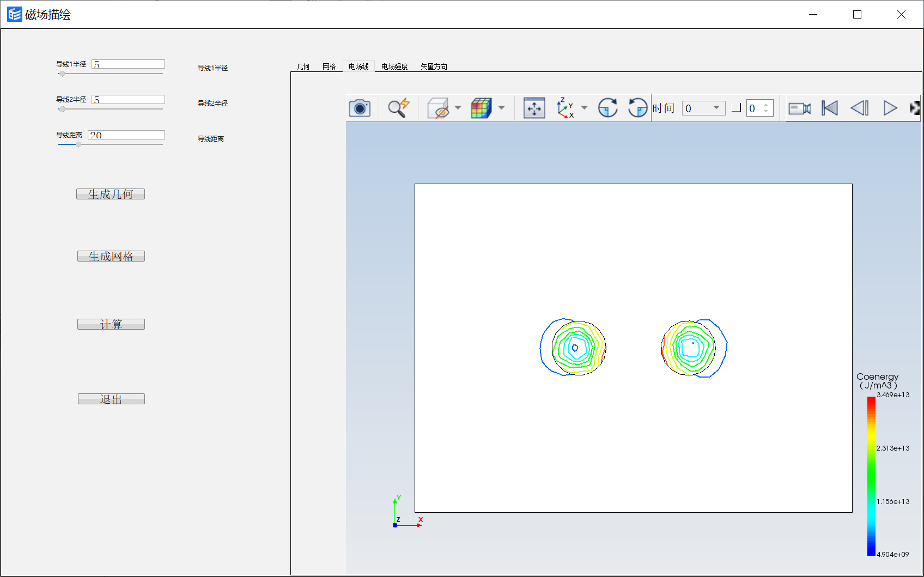
Task: Click the legend value 3.469e+13
Action: coord(893,395)
